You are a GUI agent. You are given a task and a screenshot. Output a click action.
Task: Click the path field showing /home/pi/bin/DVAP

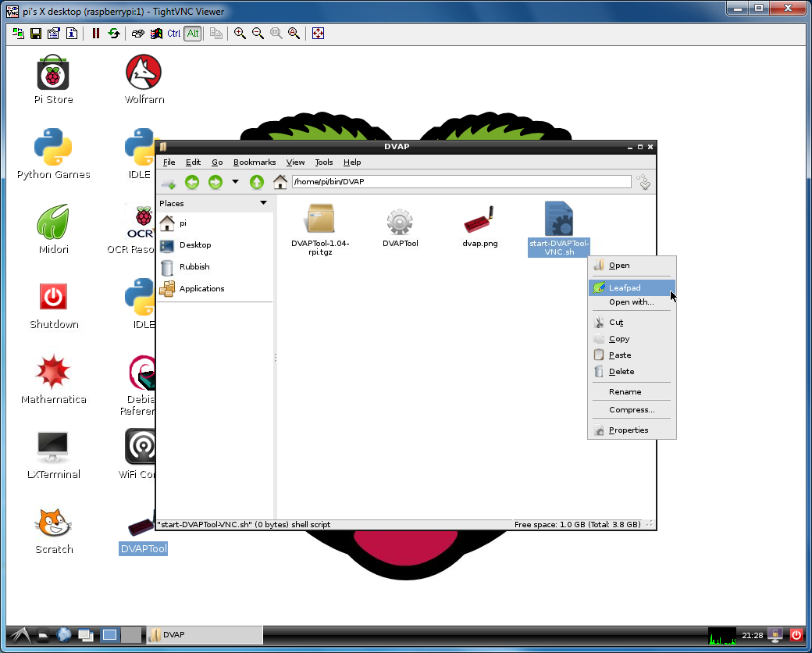coord(461,182)
